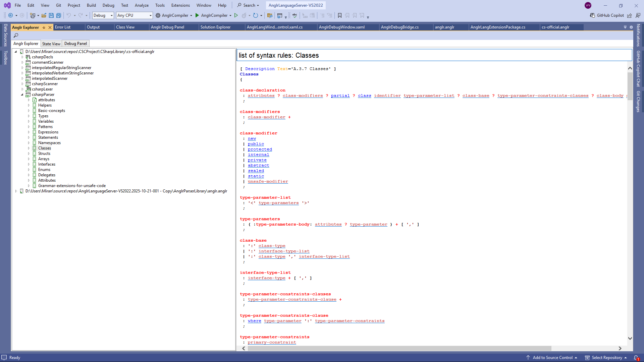Open the Error List tab
Image resolution: width=644 pixels, height=362 pixels.
63,27
